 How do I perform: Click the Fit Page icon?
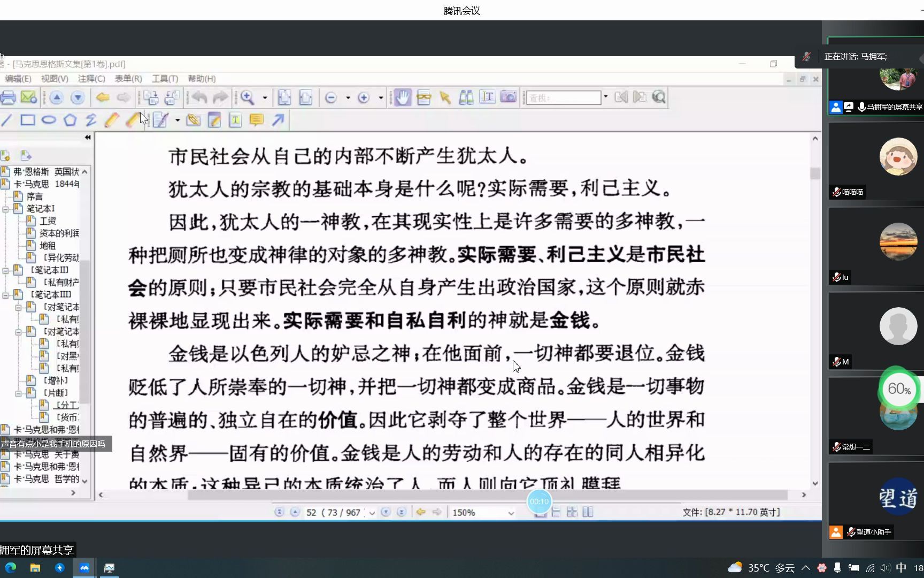(x=284, y=97)
